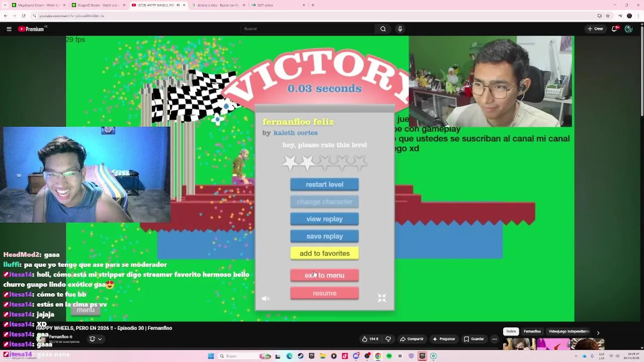Click the greyed change character button
Screen dimensions: 644x362
coord(325,202)
